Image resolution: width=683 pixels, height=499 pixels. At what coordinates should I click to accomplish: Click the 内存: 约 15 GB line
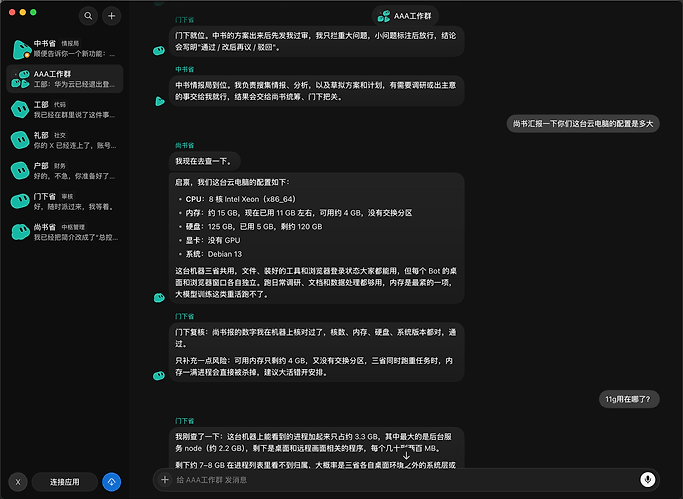(x=299, y=213)
